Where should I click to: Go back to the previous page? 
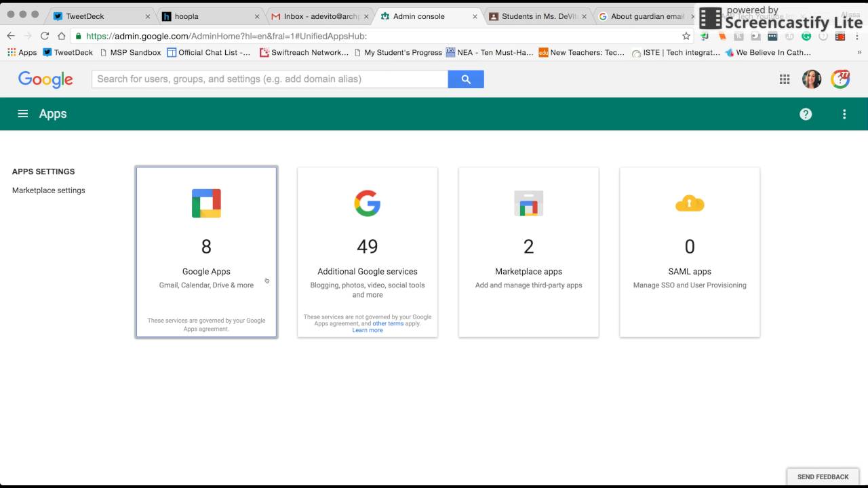11,36
